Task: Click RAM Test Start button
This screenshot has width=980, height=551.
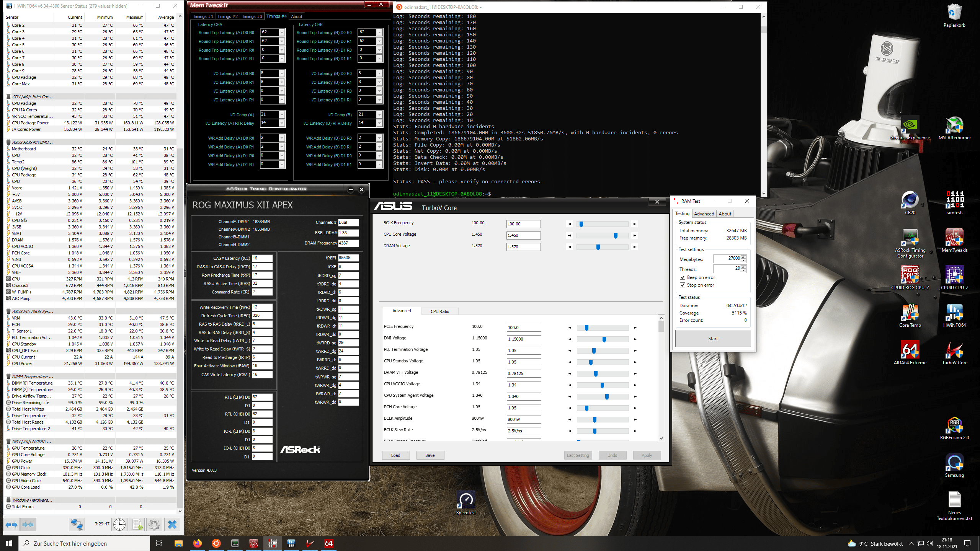Action: [713, 339]
